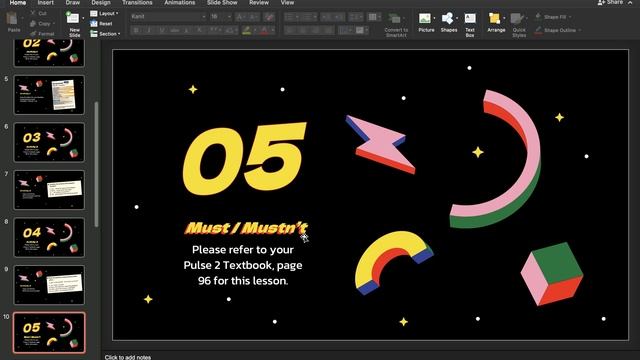The height and width of the screenshot is (360, 640).
Task: Select the Format painter brush
Action: click(x=33, y=33)
